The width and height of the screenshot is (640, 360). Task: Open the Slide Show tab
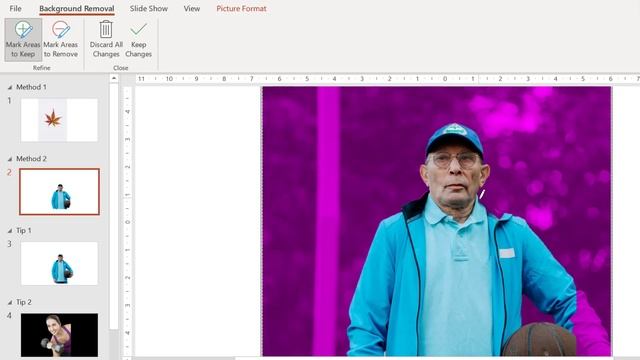[149, 9]
